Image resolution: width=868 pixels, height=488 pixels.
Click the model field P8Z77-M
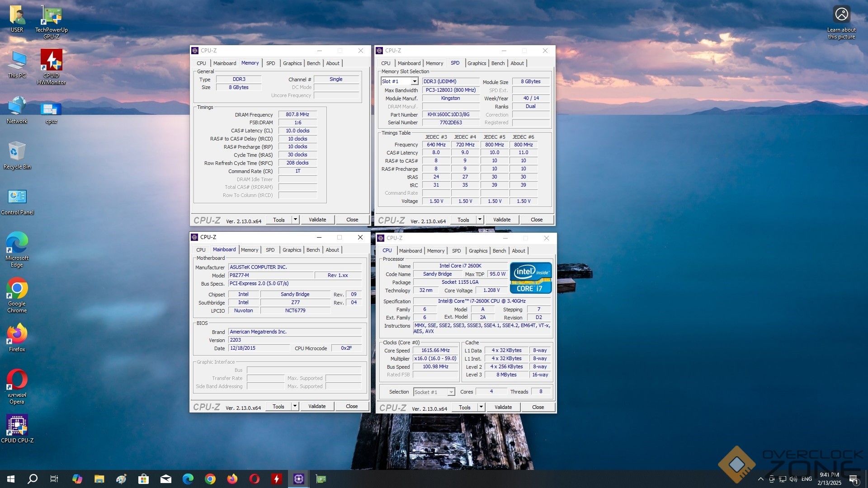271,275
